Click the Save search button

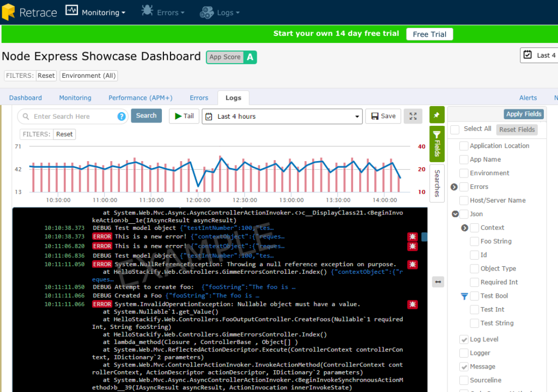click(x=383, y=116)
